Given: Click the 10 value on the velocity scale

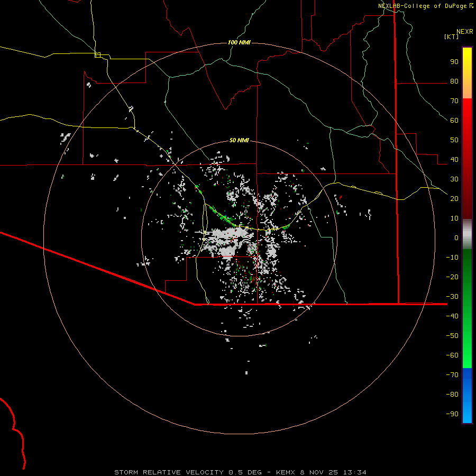Looking at the screenshot, I should coord(454,218).
